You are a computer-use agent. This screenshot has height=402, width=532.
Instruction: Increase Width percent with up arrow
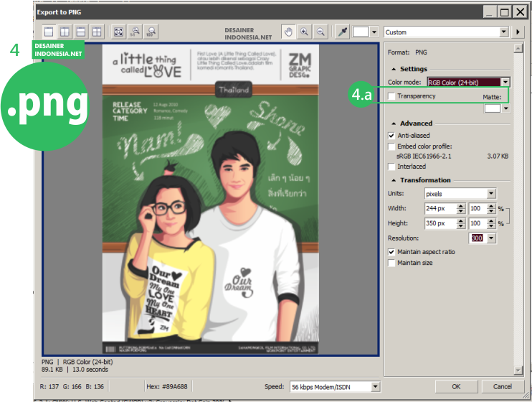[x=491, y=206]
